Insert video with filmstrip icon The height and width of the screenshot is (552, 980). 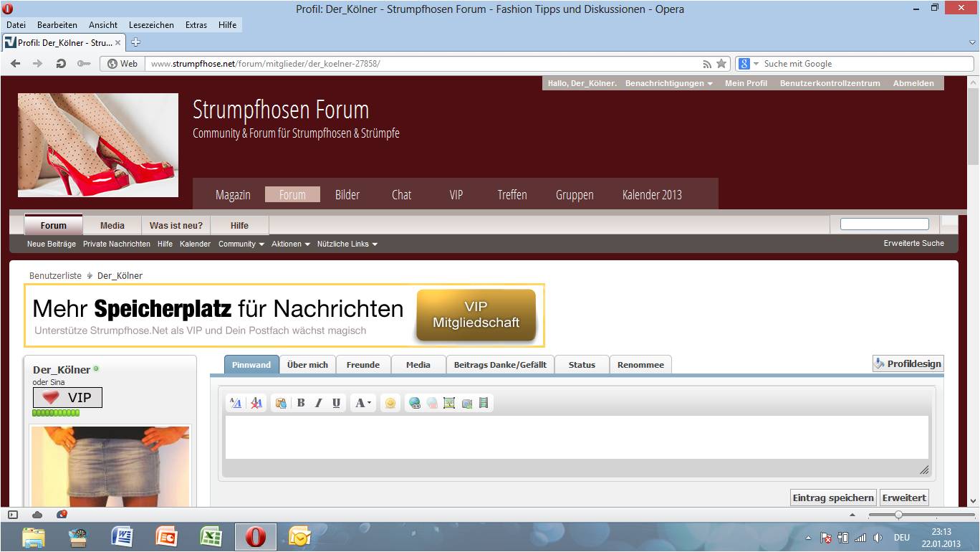coord(484,403)
